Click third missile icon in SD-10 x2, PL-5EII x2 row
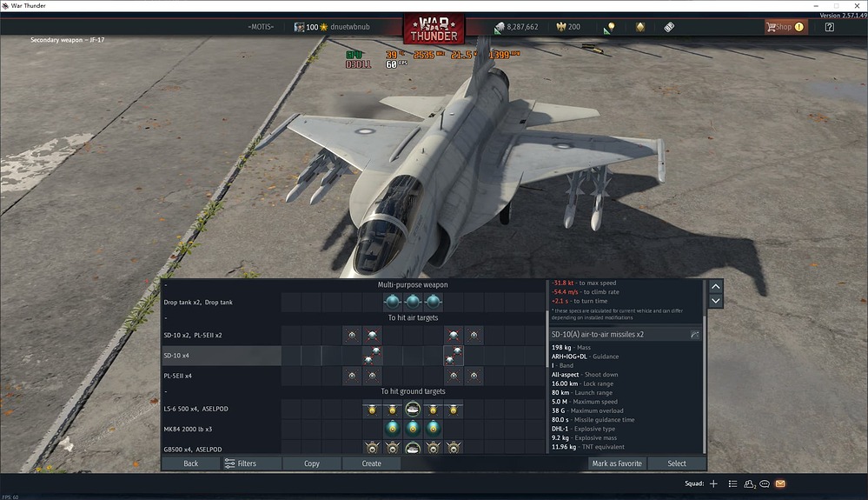The width and height of the screenshot is (868, 500). tap(454, 335)
